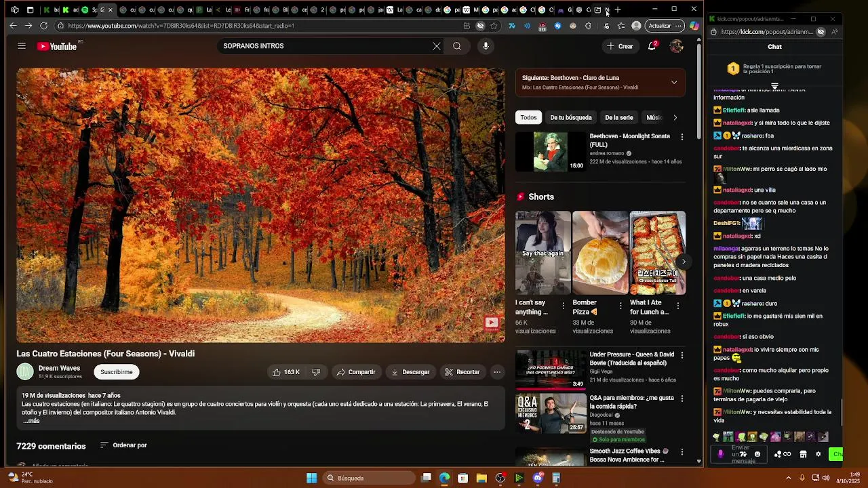This screenshot has width=868, height=488.
Task: Click Compartir share button
Action: 356,372
